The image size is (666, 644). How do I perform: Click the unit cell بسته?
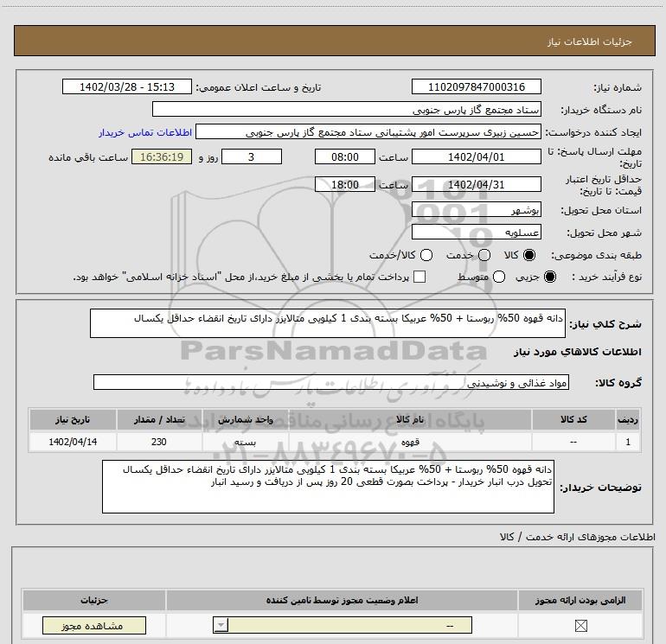245,442
